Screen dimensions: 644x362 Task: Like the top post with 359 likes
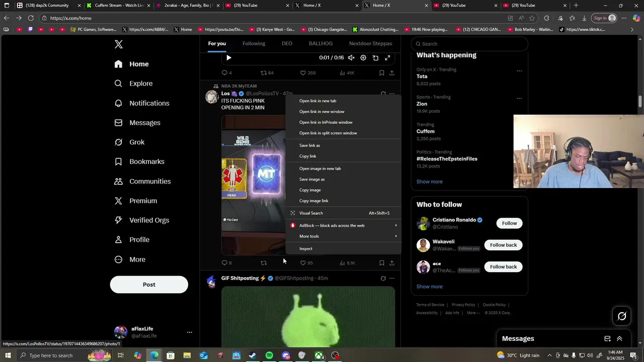tap(307, 73)
